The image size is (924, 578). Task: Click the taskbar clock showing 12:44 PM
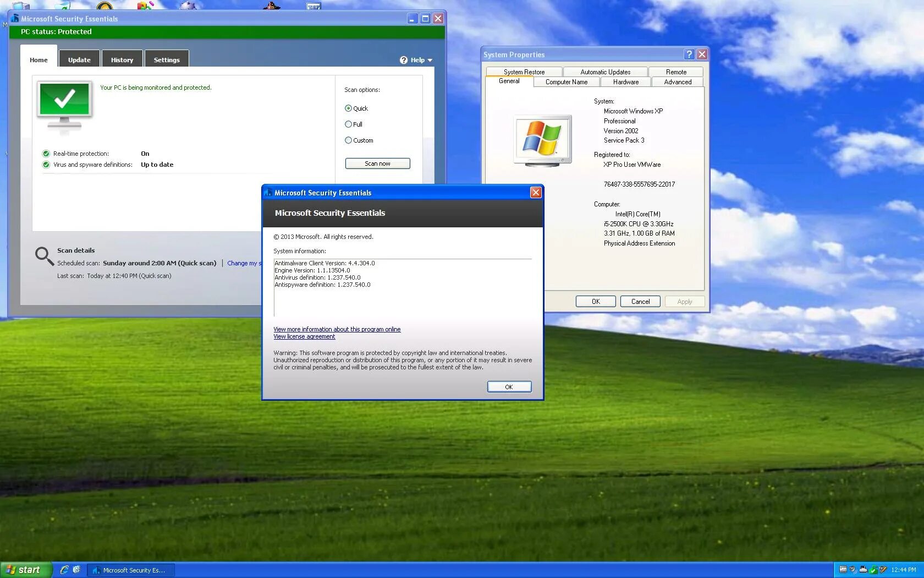(x=904, y=570)
